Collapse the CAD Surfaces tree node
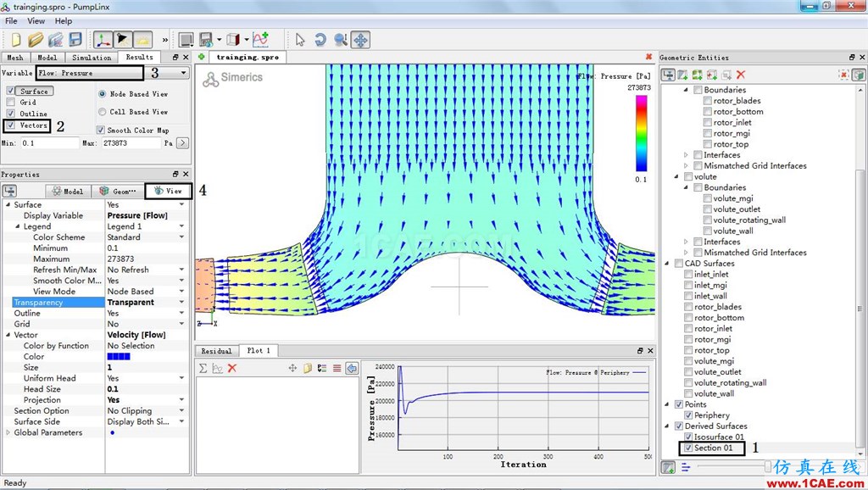The width and height of the screenshot is (868, 490). point(667,264)
